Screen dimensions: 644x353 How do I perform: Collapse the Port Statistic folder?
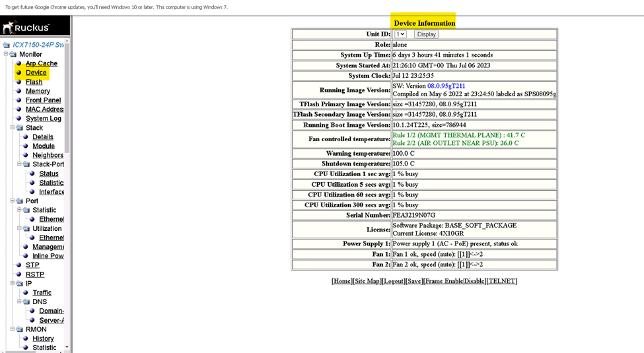(19, 210)
